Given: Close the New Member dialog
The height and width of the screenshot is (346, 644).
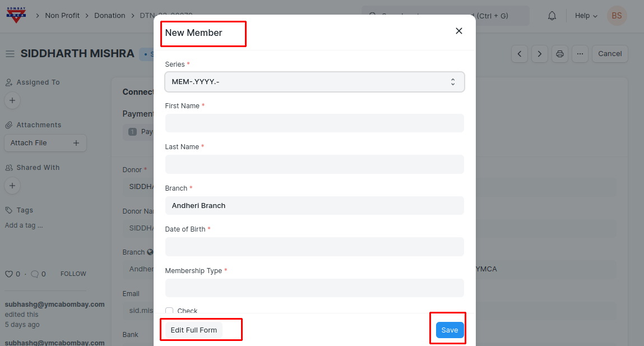Looking at the screenshot, I should (458, 31).
